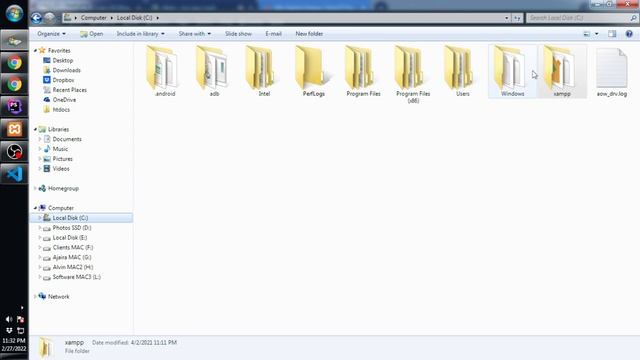Select the Windows folder
The image size is (640, 360).
(512, 72)
